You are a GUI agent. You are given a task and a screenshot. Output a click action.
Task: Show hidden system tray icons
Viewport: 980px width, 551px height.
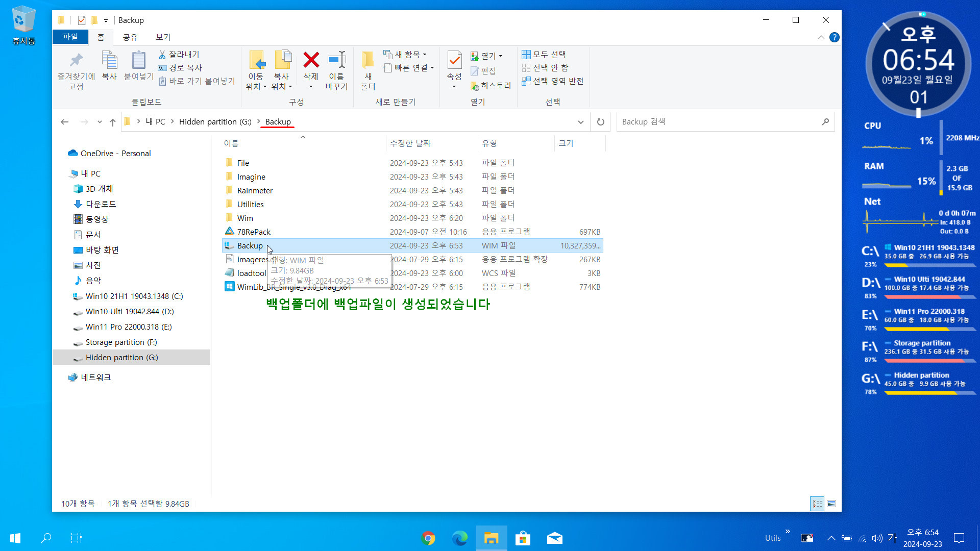pyautogui.click(x=831, y=538)
